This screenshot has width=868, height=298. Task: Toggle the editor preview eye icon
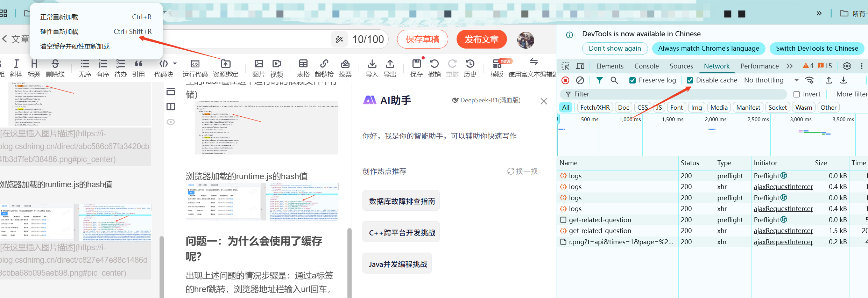171,122
